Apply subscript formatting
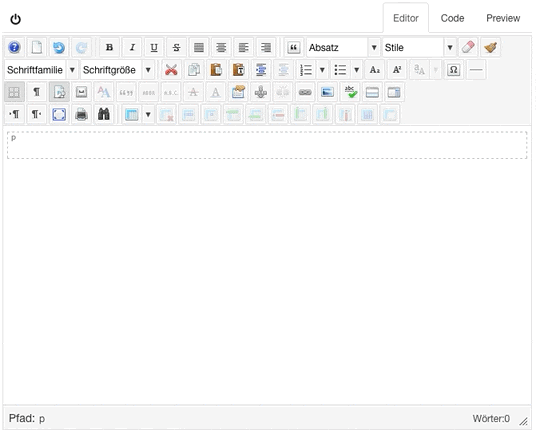Image resolution: width=536 pixels, height=434 pixels. pyautogui.click(x=375, y=70)
